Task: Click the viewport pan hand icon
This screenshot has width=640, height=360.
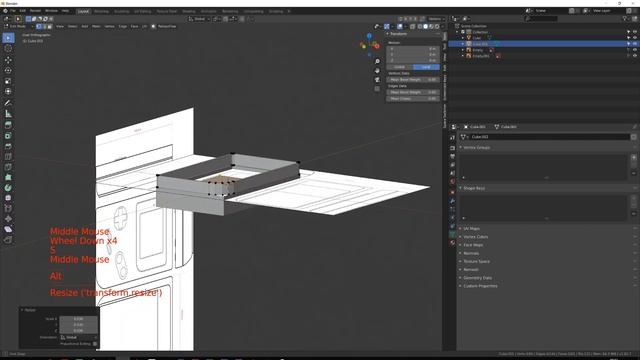Action: click(x=377, y=71)
